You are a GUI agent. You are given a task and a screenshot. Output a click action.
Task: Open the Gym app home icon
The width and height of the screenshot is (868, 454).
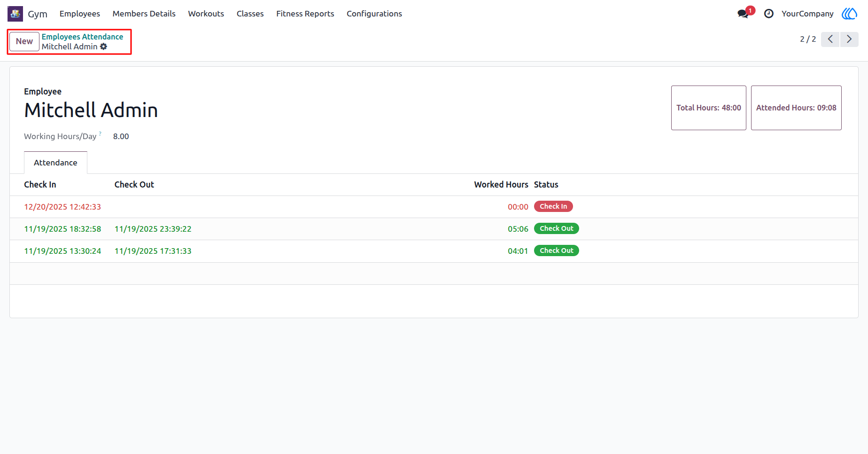[x=15, y=14]
